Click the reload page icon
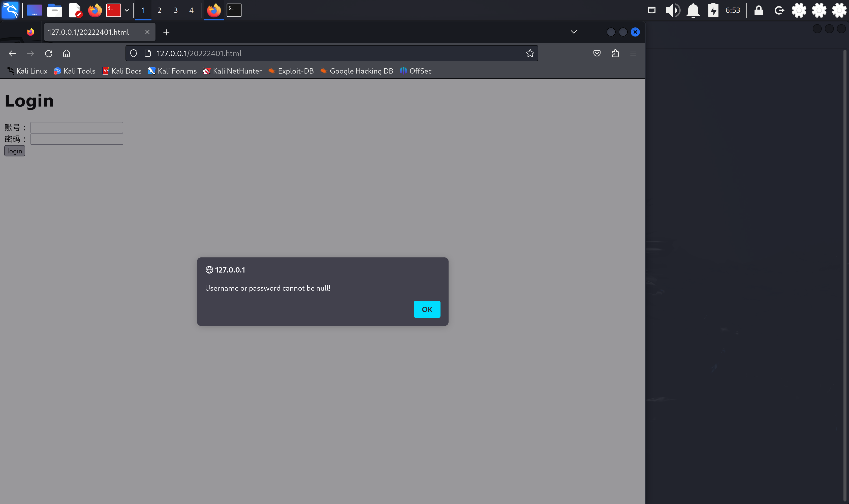849x504 pixels. pyautogui.click(x=49, y=53)
